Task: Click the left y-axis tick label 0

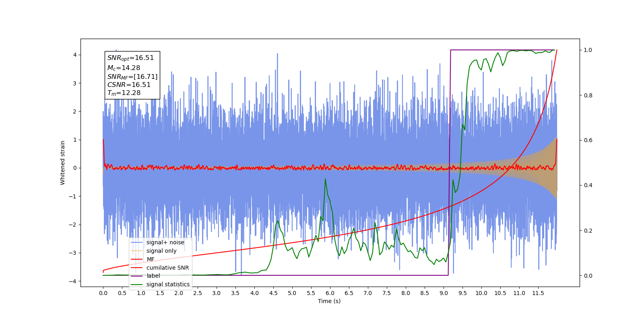Action: point(75,168)
